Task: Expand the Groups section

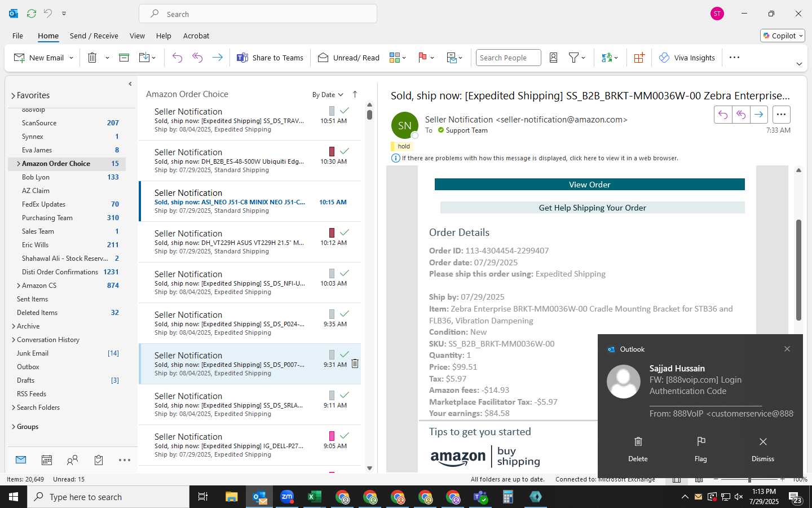Action: coord(14,427)
